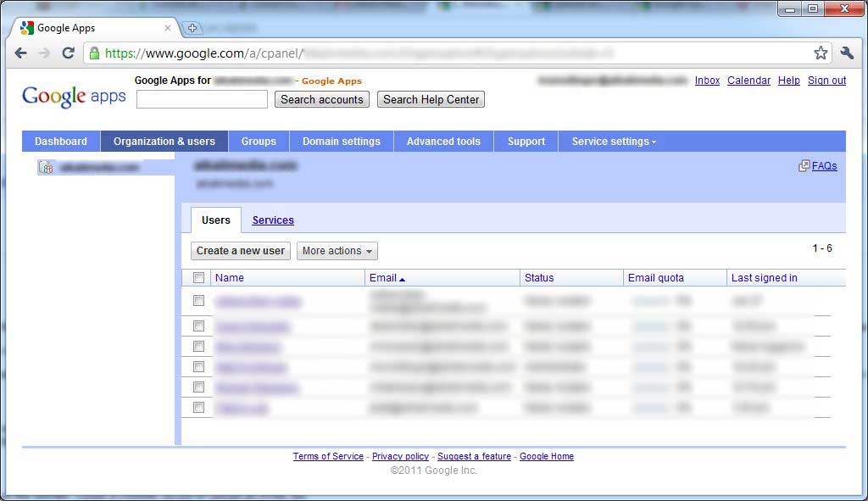Click the 1 - 6 pagination count
The width and height of the screenshot is (868, 501).
(822, 248)
